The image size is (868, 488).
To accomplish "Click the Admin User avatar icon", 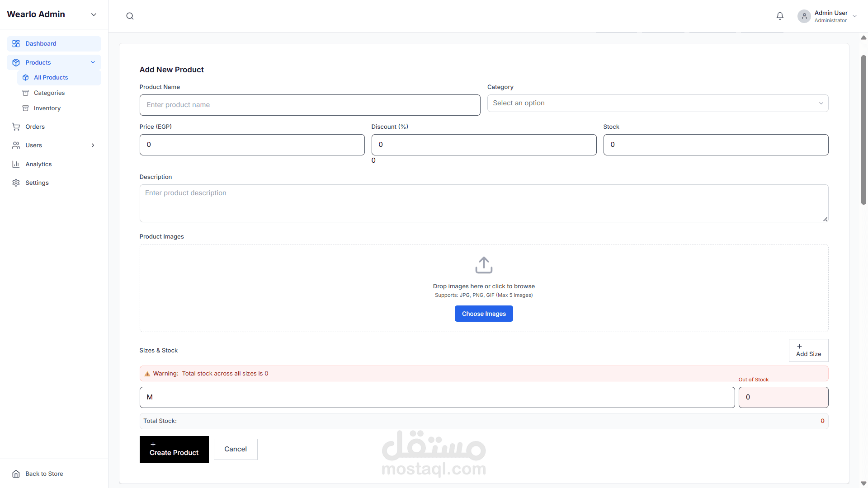I will point(804,16).
